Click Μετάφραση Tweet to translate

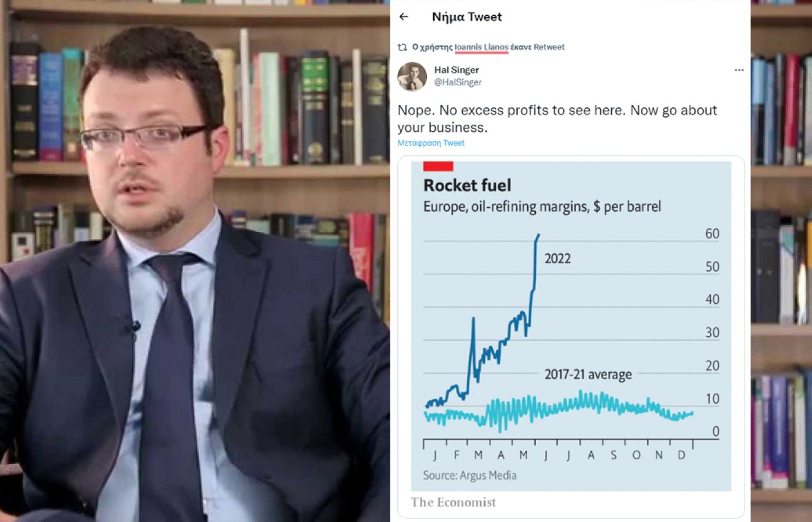pyautogui.click(x=431, y=143)
